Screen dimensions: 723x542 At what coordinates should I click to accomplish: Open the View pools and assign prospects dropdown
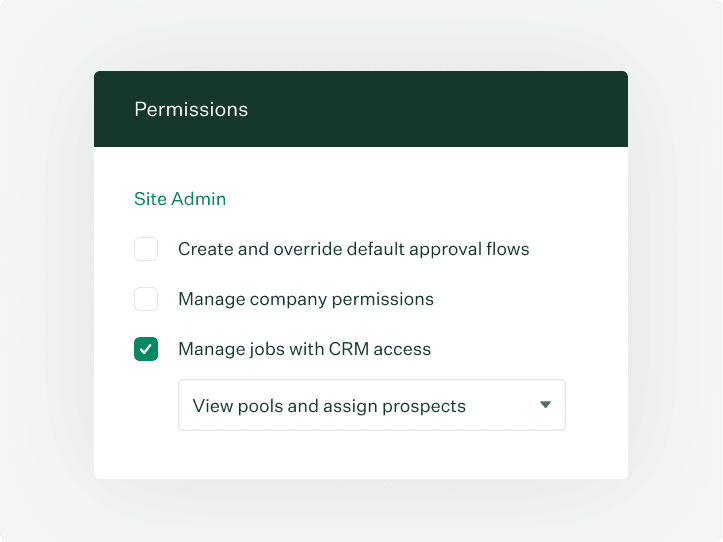(372, 405)
